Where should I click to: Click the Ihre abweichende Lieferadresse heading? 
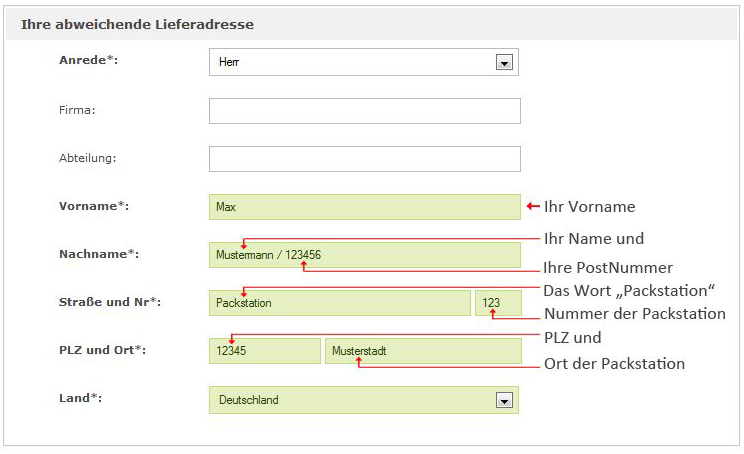(x=137, y=24)
